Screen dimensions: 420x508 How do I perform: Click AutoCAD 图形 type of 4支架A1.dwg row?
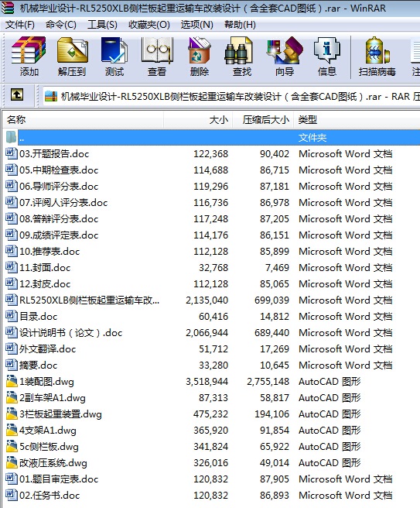(x=330, y=431)
